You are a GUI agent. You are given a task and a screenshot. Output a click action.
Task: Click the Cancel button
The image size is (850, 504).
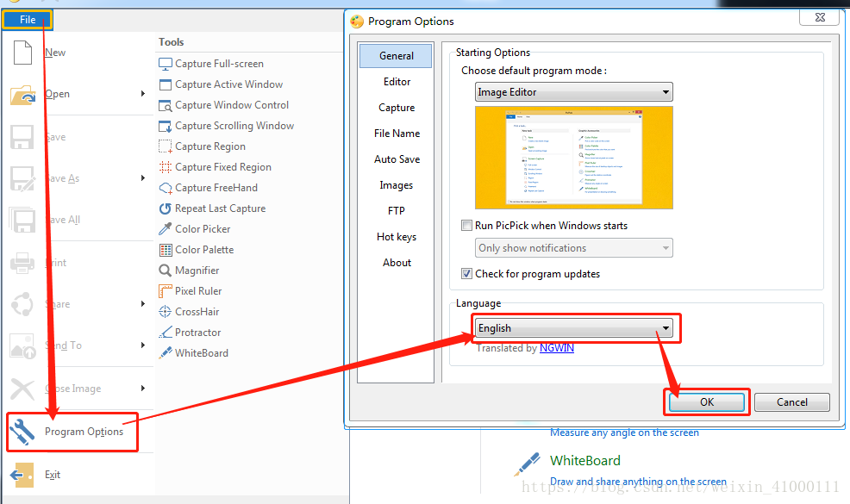792,402
